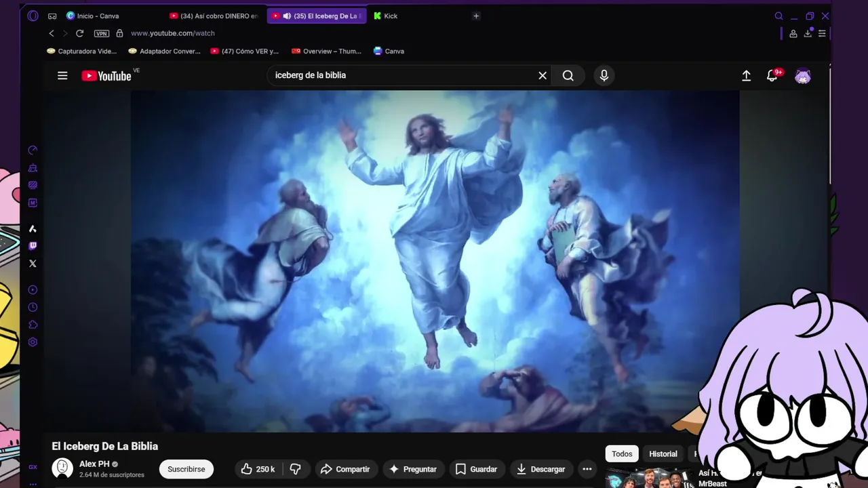Run the YouTube search magnifier button

(x=568, y=75)
